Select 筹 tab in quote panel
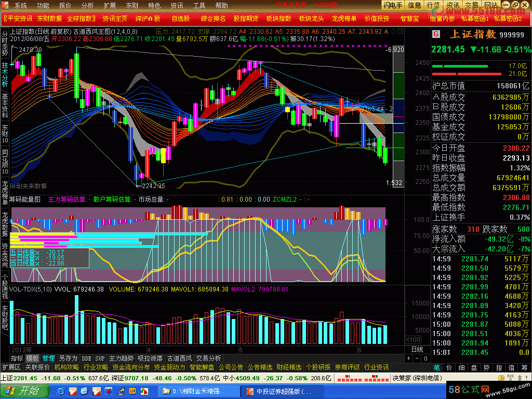Screen dimensions: 532x399 (x=525, y=367)
